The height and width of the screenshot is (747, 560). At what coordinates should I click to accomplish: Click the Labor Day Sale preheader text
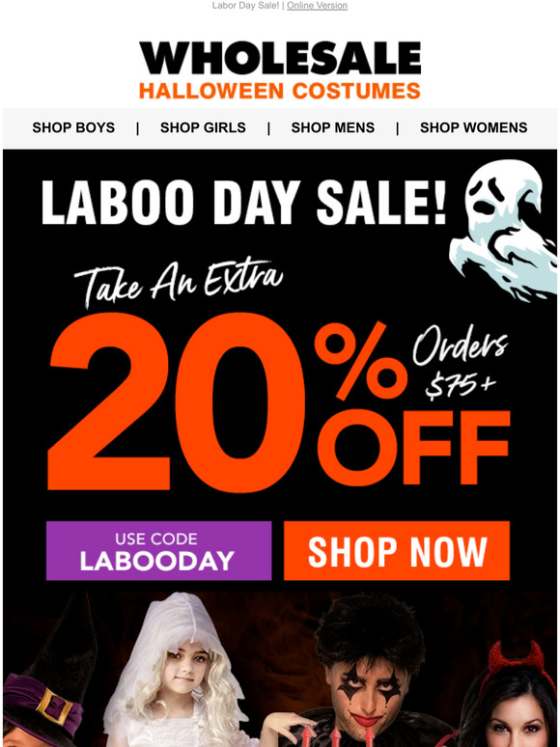click(x=246, y=6)
